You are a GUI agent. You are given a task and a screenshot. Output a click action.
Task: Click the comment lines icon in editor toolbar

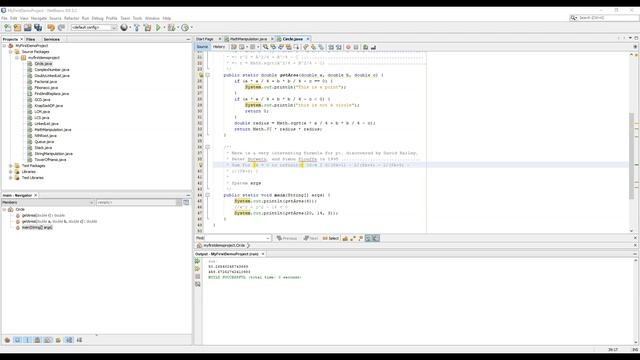pos(365,47)
